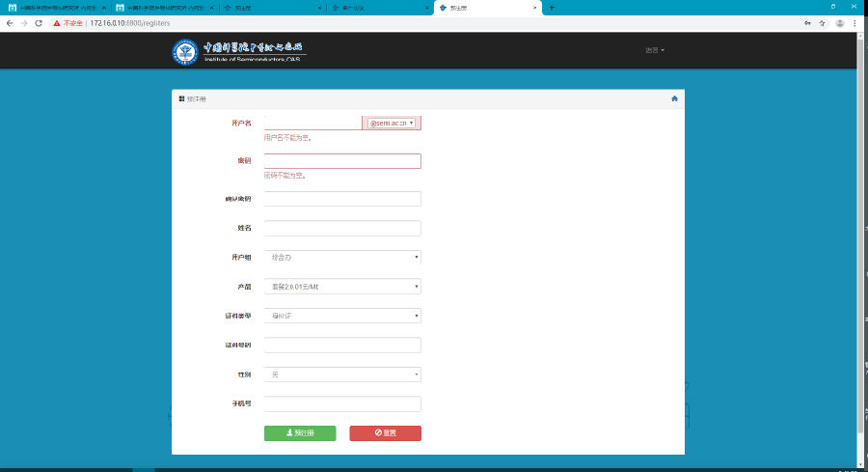The image size is (868, 472).
Task: Click the green 预注册 pre-register button
Action: click(300, 432)
